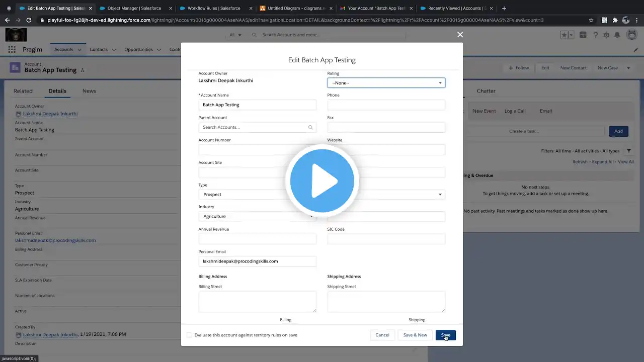This screenshot has height=362, width=644.
Task: Open the All search scope dropdown
Action: [235, 35]
